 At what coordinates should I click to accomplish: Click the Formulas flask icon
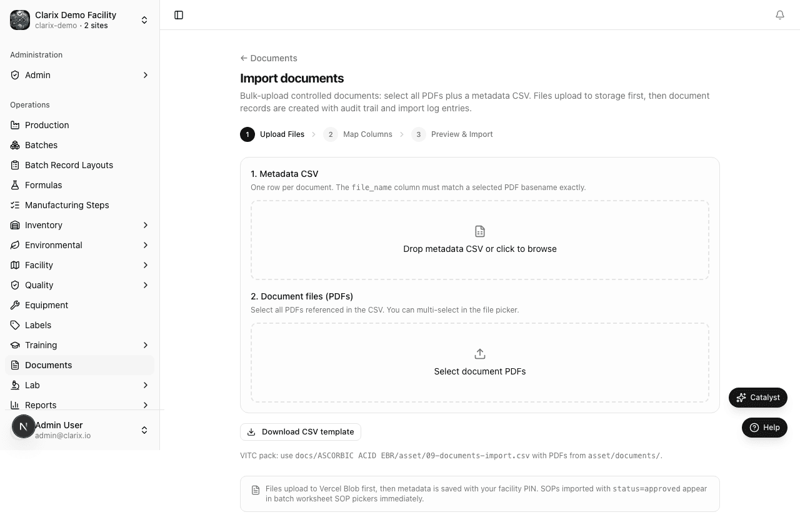[15, 185]
